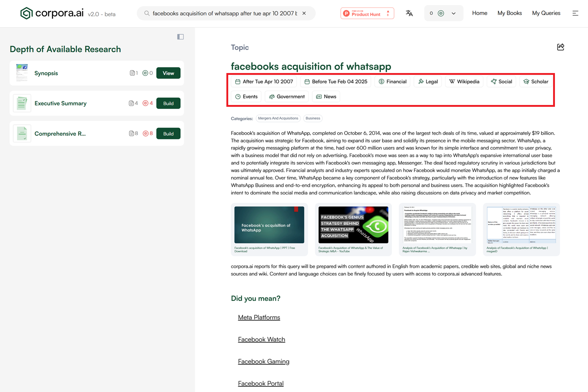
Task: Build the Executive Summary report
Action: [168, 104]
